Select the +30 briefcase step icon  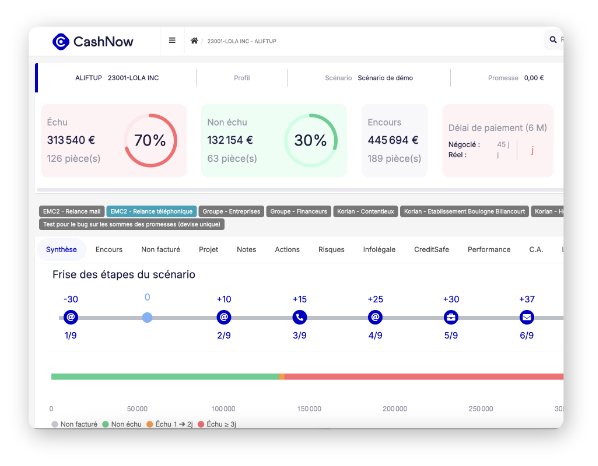[x=451, y=317]
